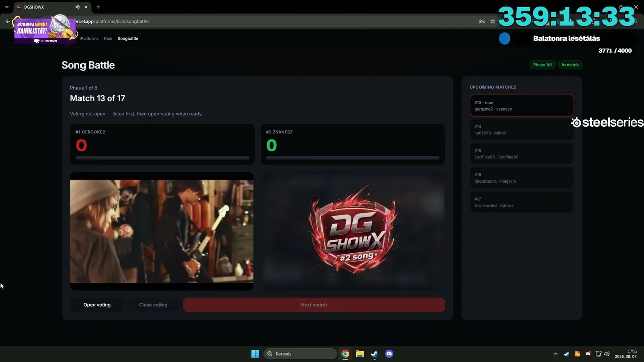Select upcoming match #14 hati1999 vs Mitro8
Image resolution: width=644 pixels, height=362 pixels.
point(522,130)
